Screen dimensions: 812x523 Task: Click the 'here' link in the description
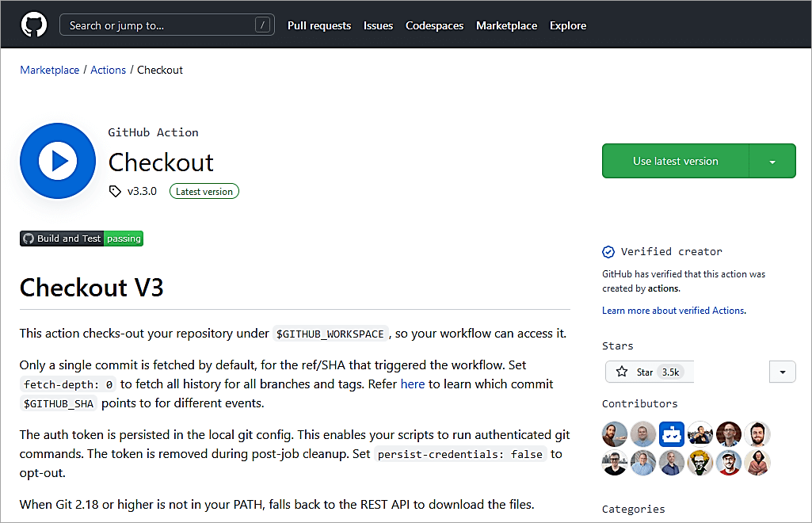[413, 384]
